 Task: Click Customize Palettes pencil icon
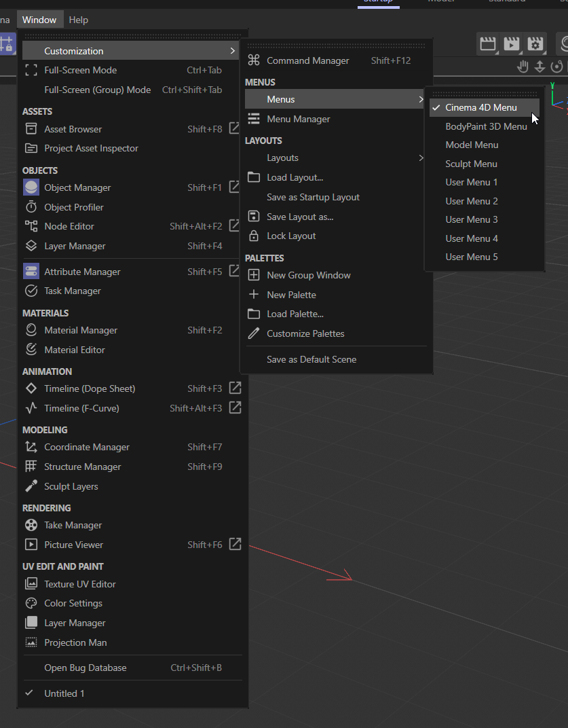(x=254, y=333)
